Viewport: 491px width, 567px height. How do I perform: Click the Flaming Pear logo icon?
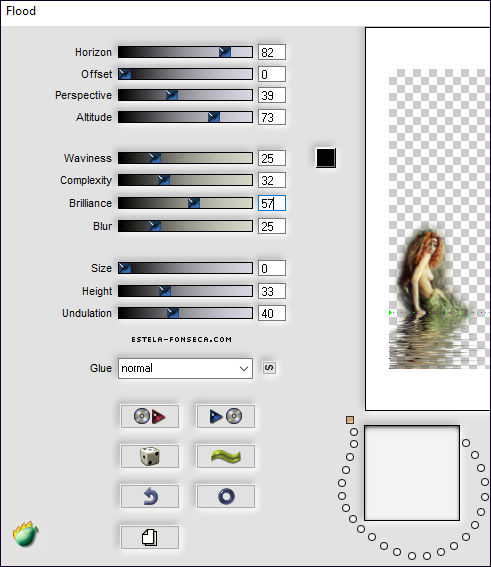click(x=25, y=534)
